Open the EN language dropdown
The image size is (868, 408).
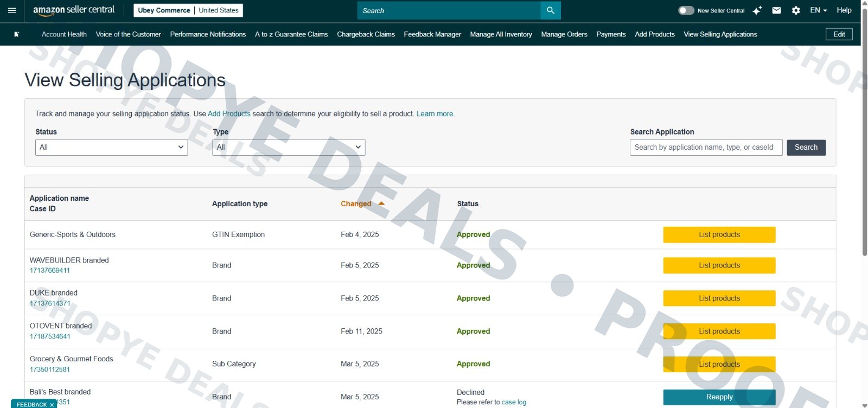[x=818, y=10]
